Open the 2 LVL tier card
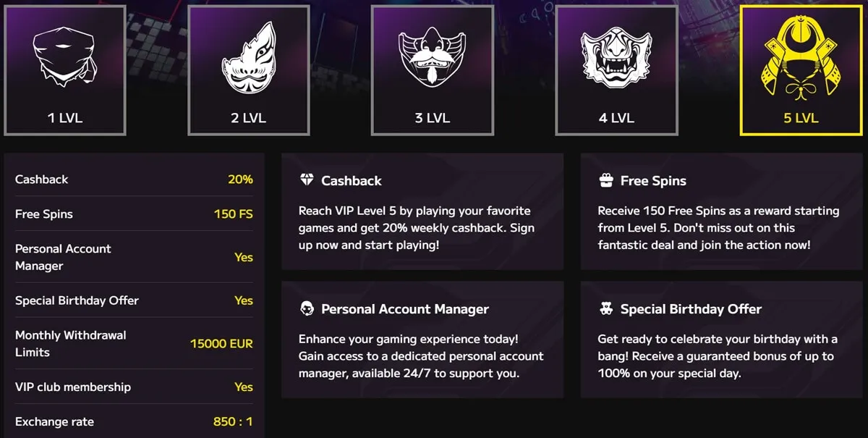 pos(249,69)
